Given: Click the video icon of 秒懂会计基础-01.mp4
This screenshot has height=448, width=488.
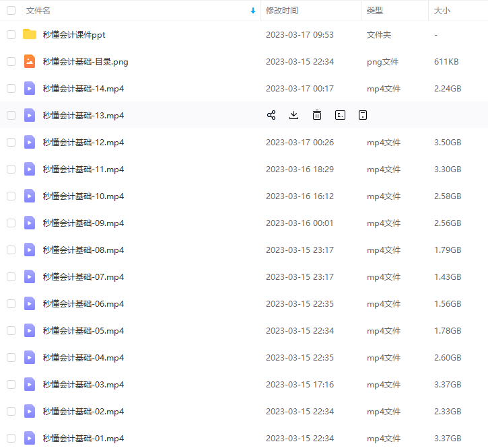Looking at the screenshot, I should [x=30, y=438].
